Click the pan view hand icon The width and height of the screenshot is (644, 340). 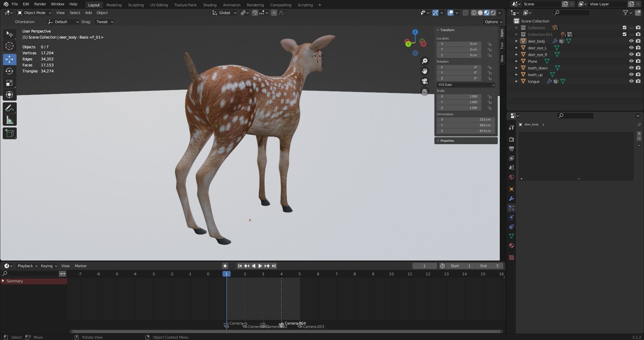click(x=425, y=71)
